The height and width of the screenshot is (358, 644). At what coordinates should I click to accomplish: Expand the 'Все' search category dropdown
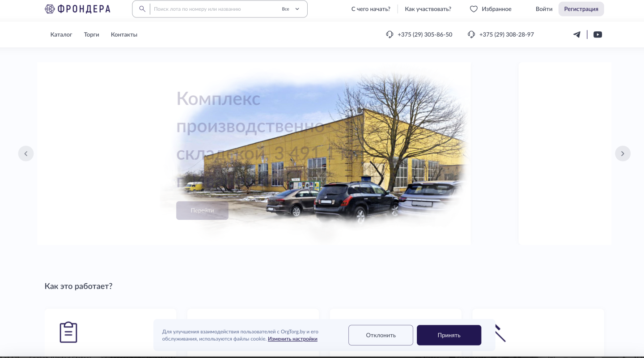(291, 9)
